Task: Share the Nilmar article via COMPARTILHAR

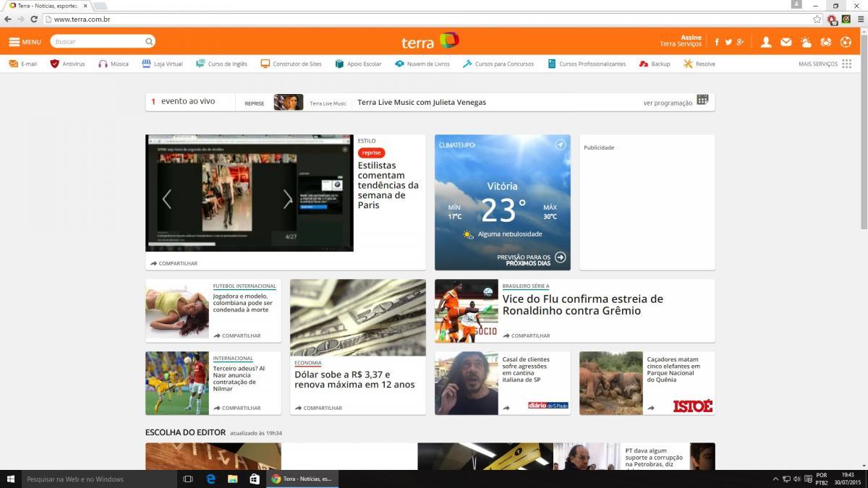Action: 237,408
